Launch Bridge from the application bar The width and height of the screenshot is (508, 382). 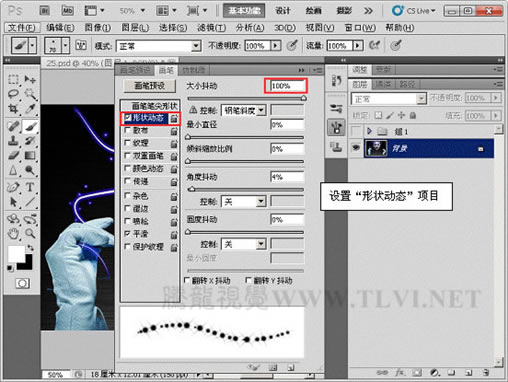(x=44, y=11)
